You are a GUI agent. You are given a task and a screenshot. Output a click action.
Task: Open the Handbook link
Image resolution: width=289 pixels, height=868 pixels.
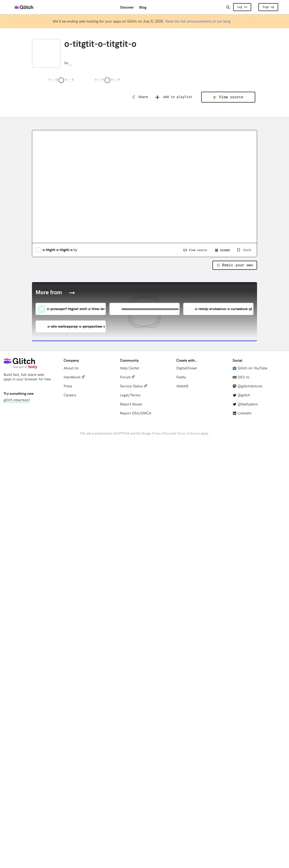(74, 377)
